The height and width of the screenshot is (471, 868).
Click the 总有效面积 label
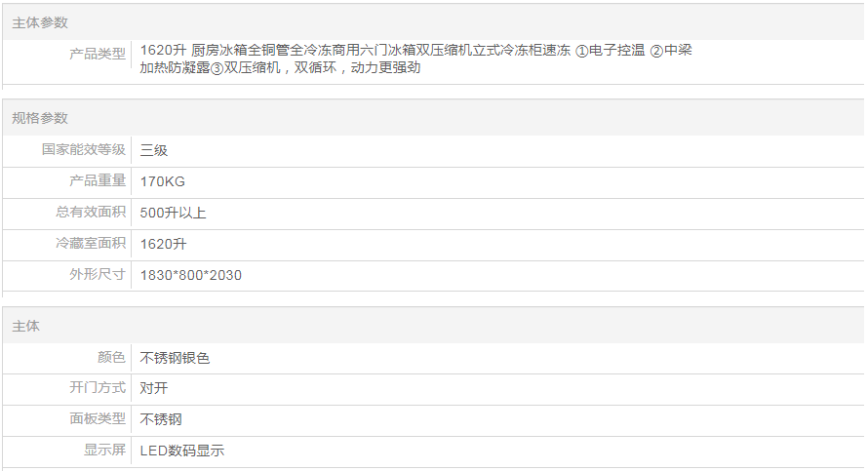point(91,213)
